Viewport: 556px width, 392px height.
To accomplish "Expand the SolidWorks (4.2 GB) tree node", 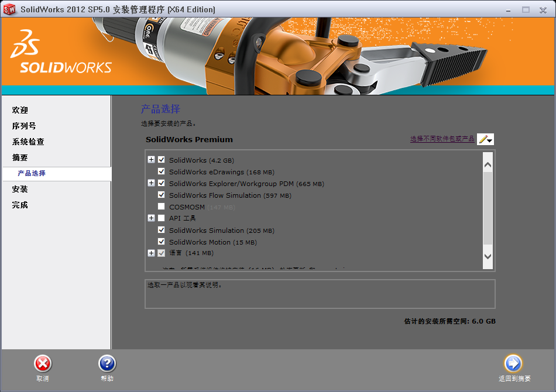I will point(151,160).
